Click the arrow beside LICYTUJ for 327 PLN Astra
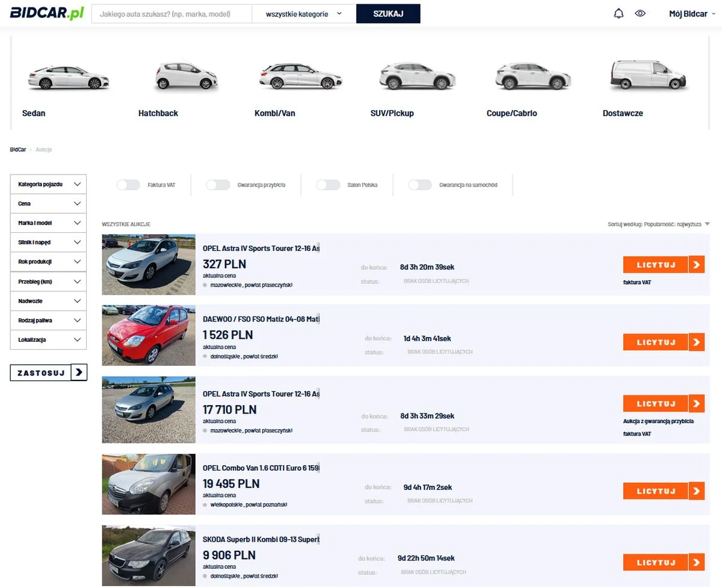Viewport: 722px width, 588px height. tap(696, 265)
